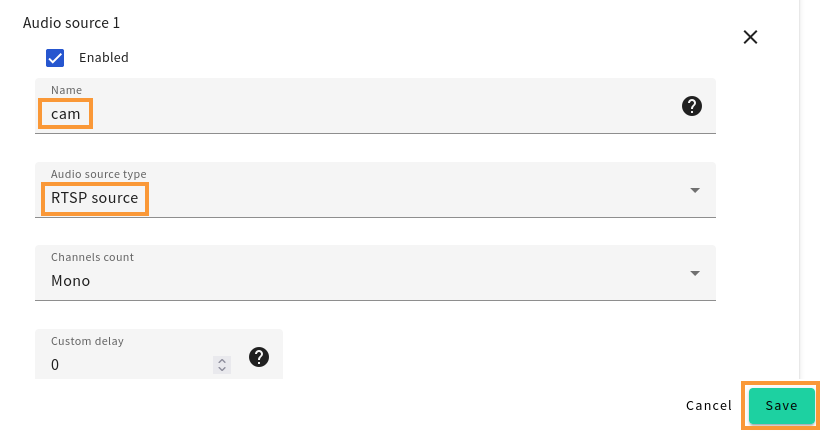Click the Cancel button
Viewport: 820px width, 431px height.
pyautogui.click(x=709, y=406)
